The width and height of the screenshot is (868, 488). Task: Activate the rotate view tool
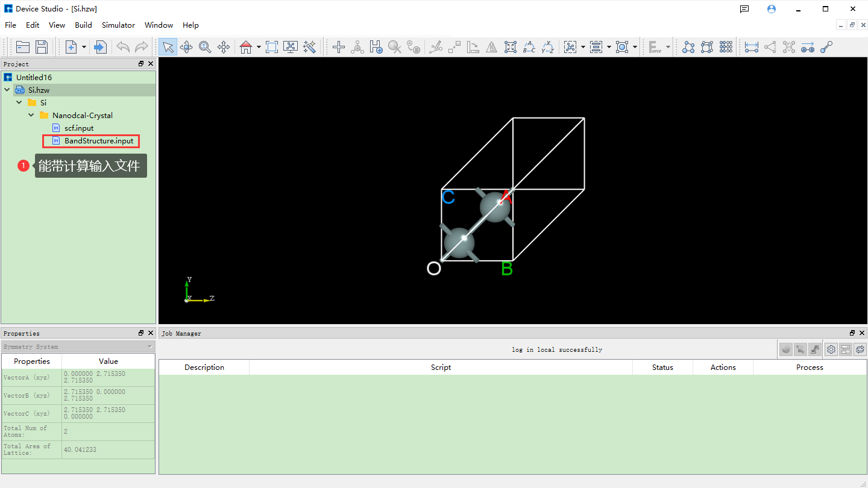tap(186, 47)
